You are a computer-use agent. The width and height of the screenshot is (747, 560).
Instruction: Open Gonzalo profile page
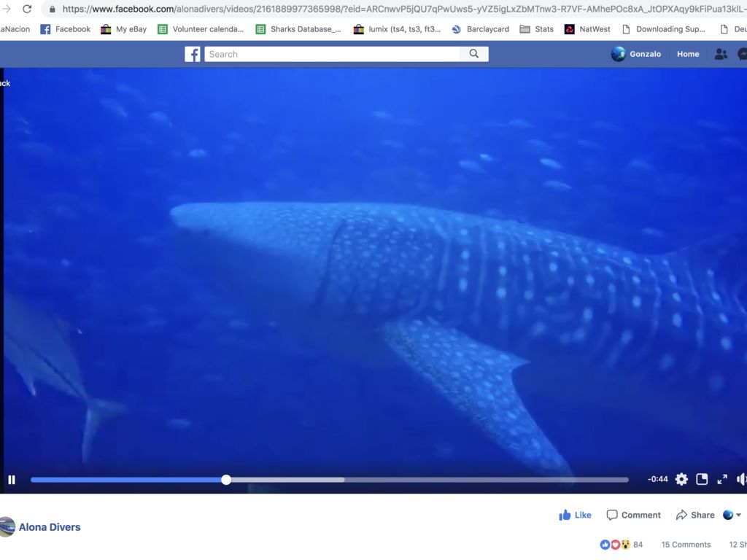click(636, 54)
